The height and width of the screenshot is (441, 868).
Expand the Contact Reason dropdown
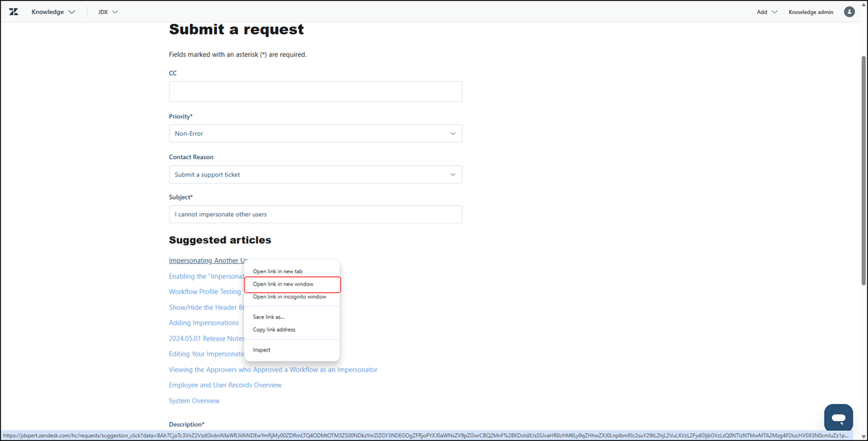(x=315, y=174)
